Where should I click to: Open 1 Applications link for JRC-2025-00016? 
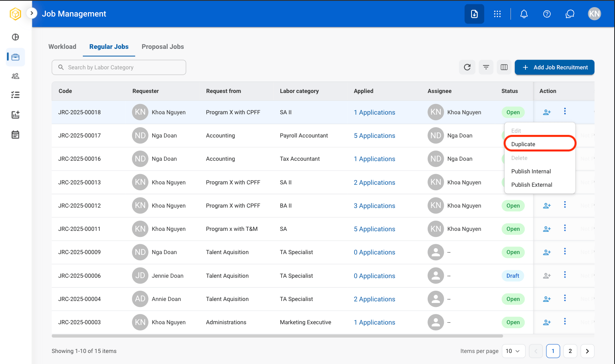375,159
